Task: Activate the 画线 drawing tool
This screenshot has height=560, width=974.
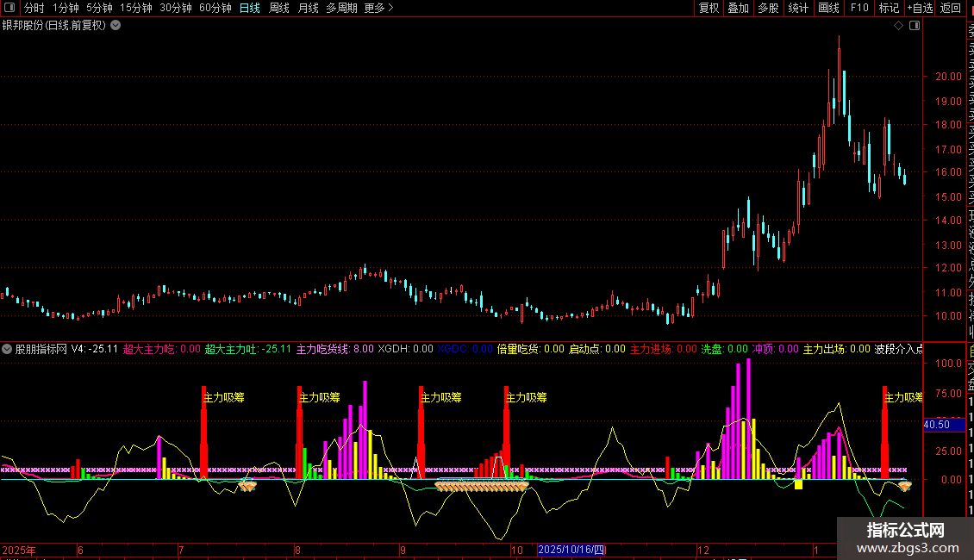Action: 828,8
